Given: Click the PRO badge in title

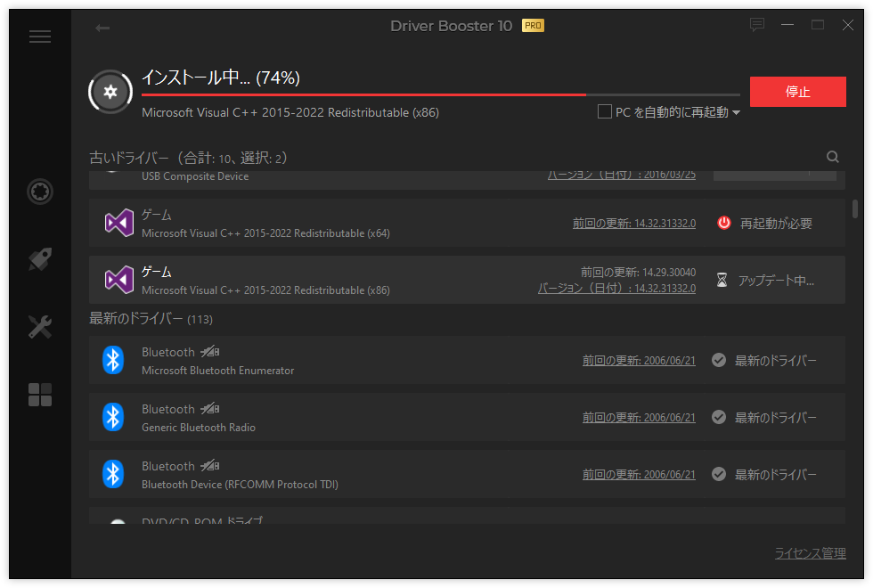Looking at the screenshot, I should pos(533,26).
